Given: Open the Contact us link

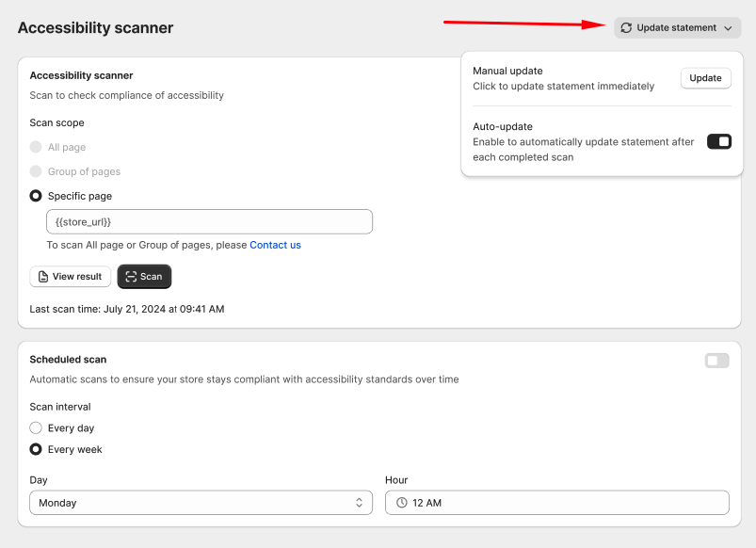Looking at the screenshot, I should tap(275, 245).
